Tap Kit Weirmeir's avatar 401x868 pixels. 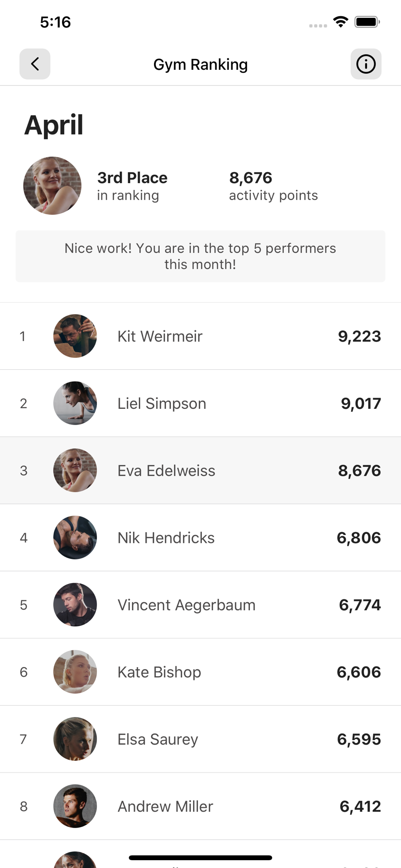pyautogui.click(x=75, y=336)
